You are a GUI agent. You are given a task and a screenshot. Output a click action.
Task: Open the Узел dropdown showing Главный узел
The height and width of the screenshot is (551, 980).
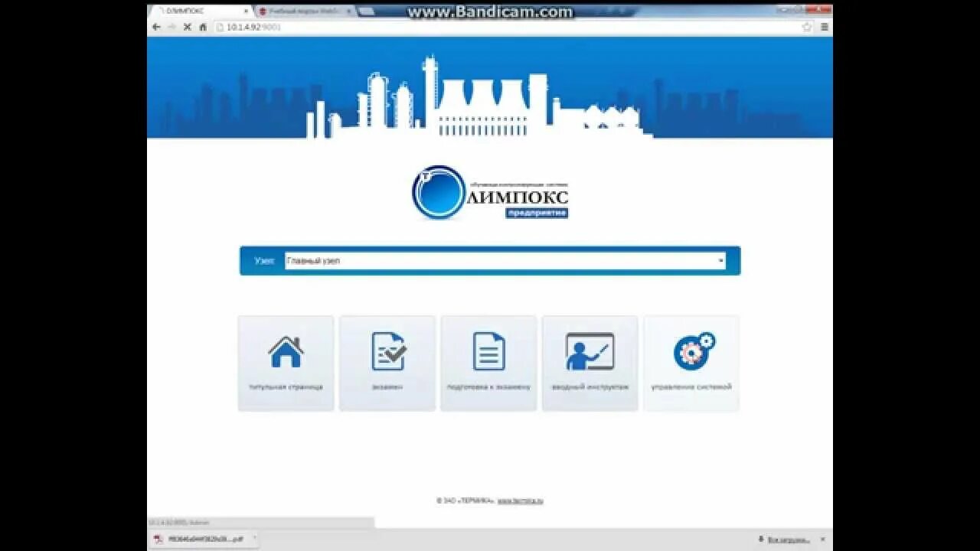505,261
